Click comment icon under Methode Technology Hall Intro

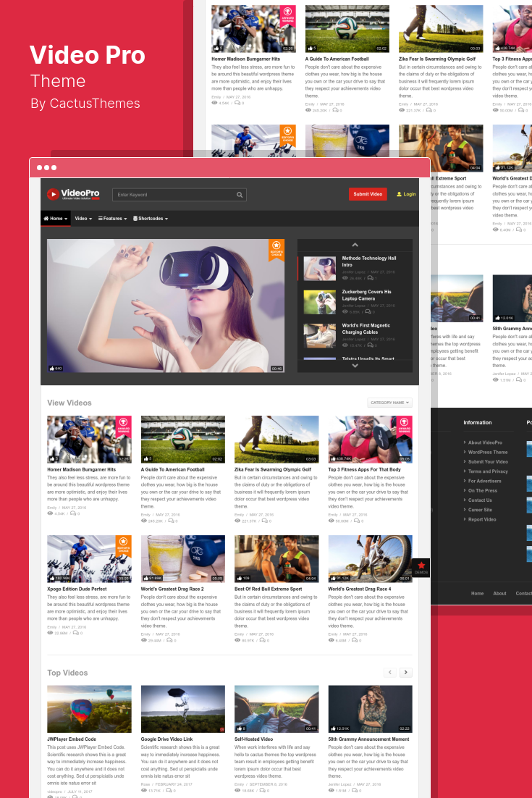click(371, 278)
